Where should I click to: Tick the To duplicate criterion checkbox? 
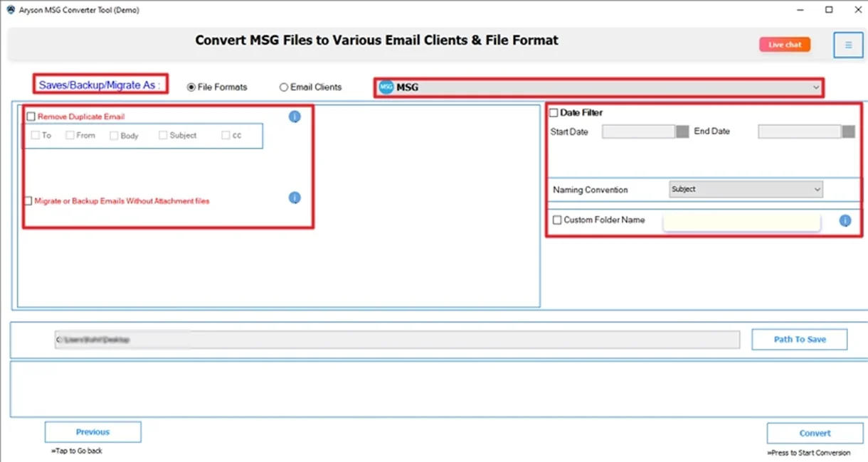[36, 135]
